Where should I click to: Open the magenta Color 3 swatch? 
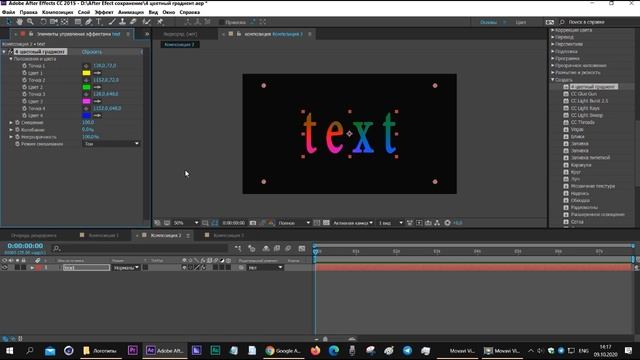[x=87, y=101]
